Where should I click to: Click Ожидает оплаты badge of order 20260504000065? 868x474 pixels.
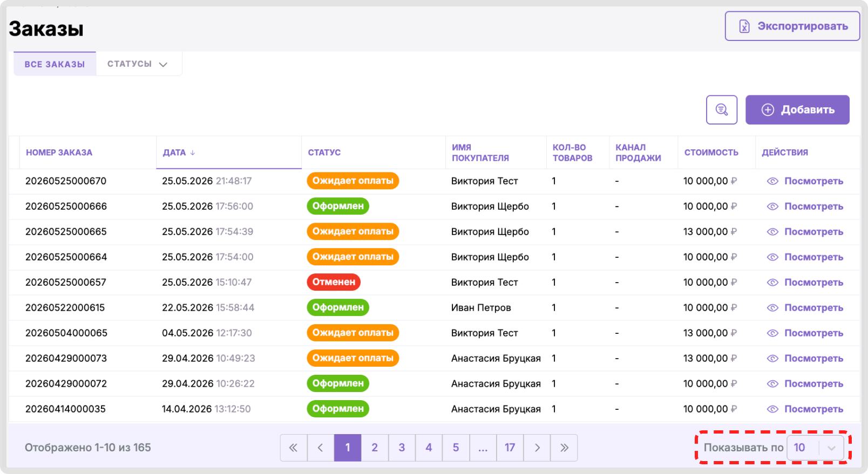point(353,333)
